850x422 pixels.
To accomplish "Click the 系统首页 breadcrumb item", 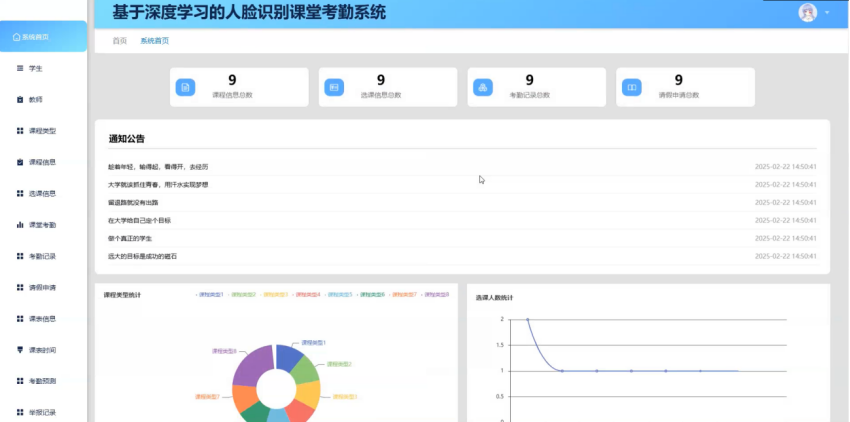I will tap(154, 41).
